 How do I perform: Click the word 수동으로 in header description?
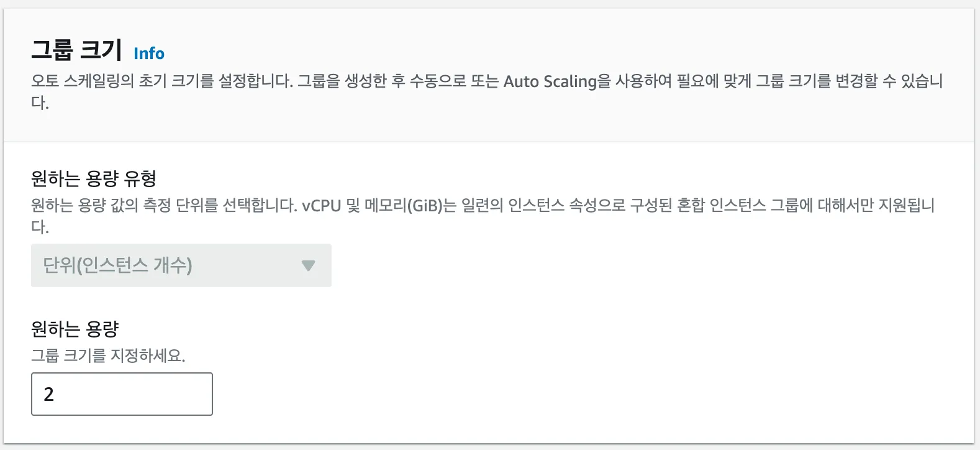[x=438, y=81]
